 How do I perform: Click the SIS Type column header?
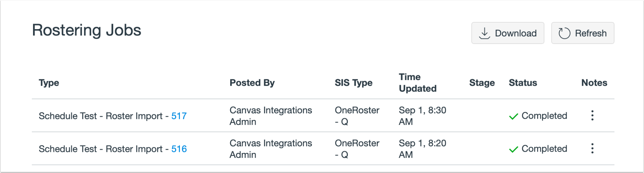(353, 83)
